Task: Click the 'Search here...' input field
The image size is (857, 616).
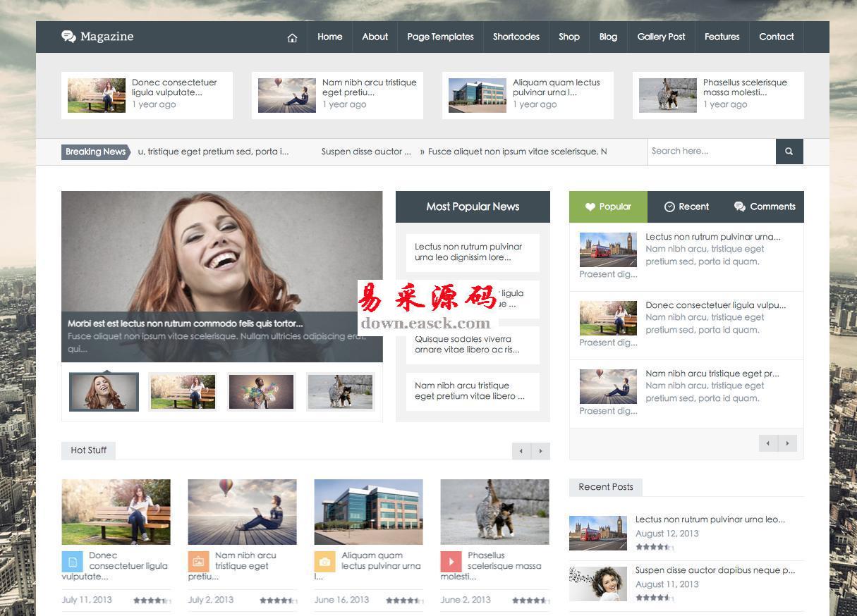Action: pos(711,151)
